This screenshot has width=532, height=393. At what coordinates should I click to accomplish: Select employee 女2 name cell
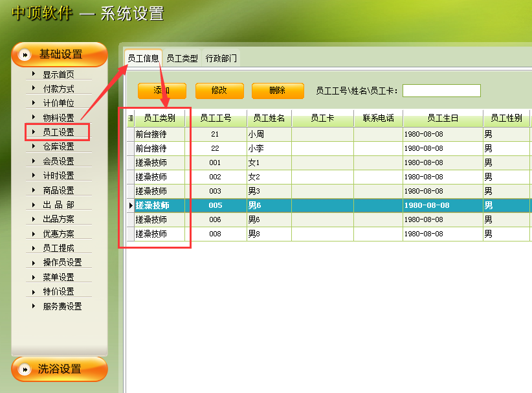click(x=269, y=177)
